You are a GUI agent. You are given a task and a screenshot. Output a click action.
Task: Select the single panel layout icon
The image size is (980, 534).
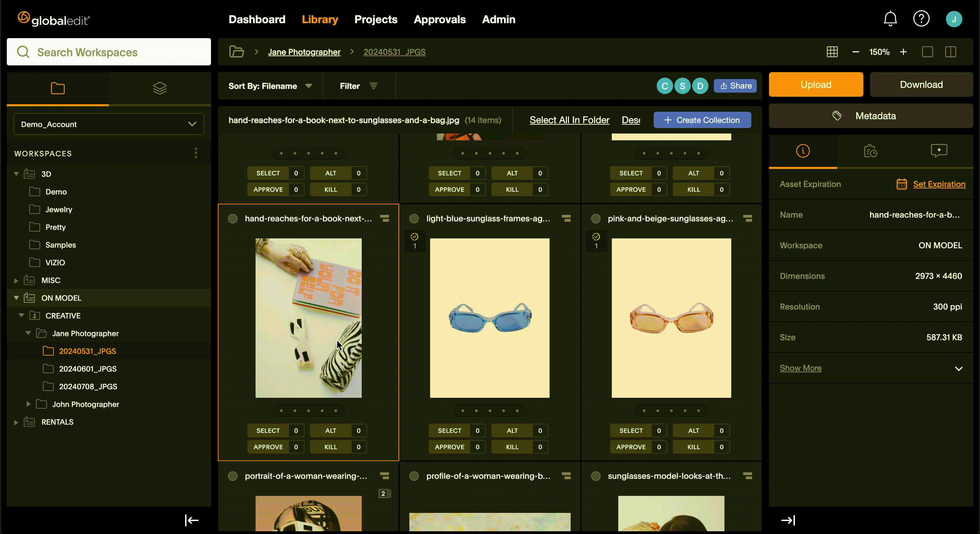tap(928, 52)
